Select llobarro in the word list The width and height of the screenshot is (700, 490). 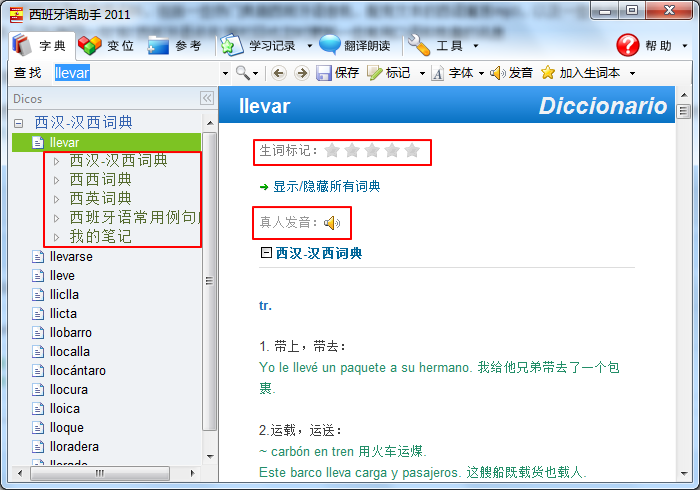(x=71, y=332)
